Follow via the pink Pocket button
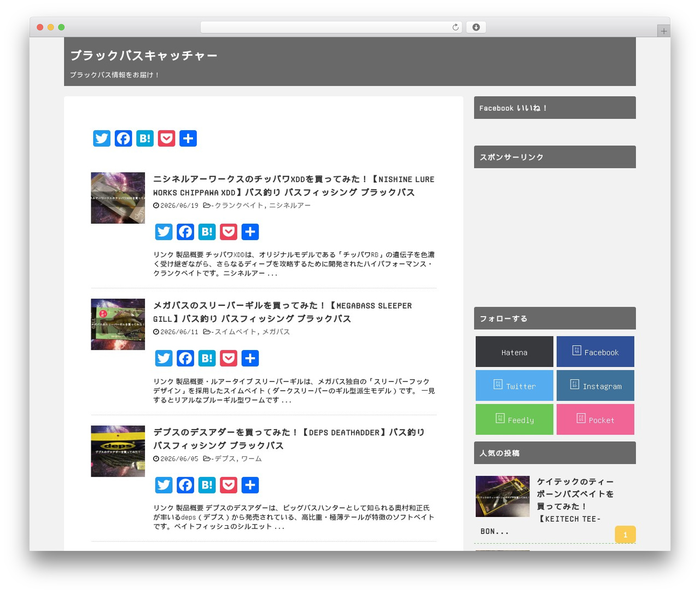 (x=596, y=420)
